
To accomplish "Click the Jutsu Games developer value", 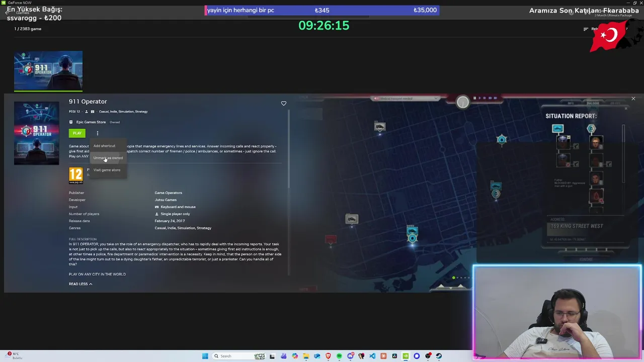I will click(x=166, y=200).
